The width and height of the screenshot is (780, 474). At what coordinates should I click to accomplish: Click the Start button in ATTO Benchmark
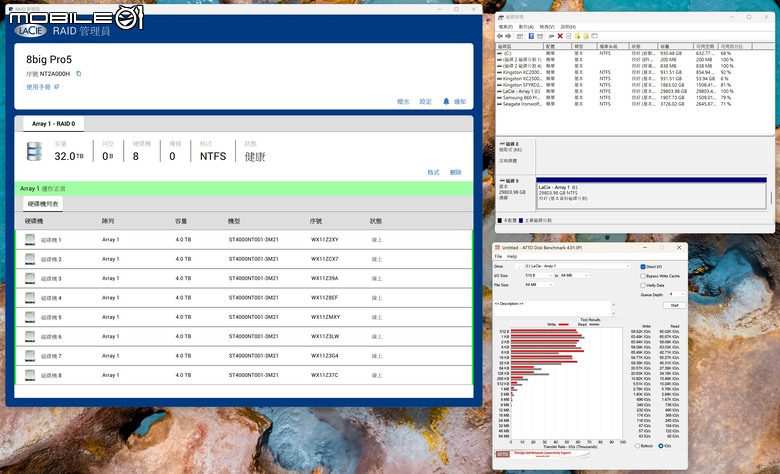tap(675, 305)
